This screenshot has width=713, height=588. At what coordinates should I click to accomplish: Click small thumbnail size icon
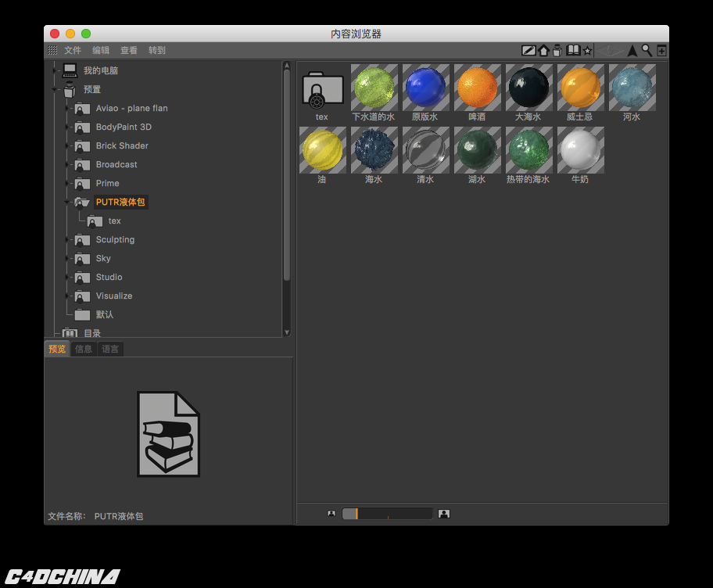[x=331, y=514]
